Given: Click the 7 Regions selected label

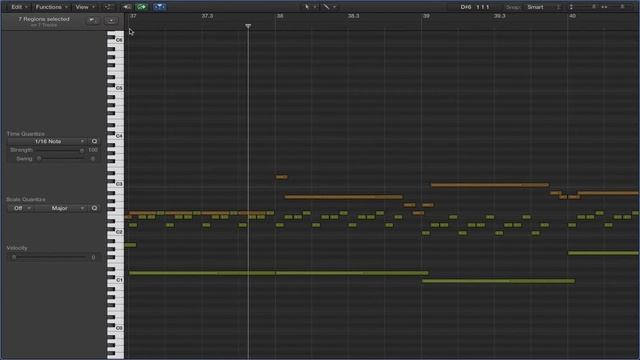Looking at the screenshot, I should tap(44, 19).
